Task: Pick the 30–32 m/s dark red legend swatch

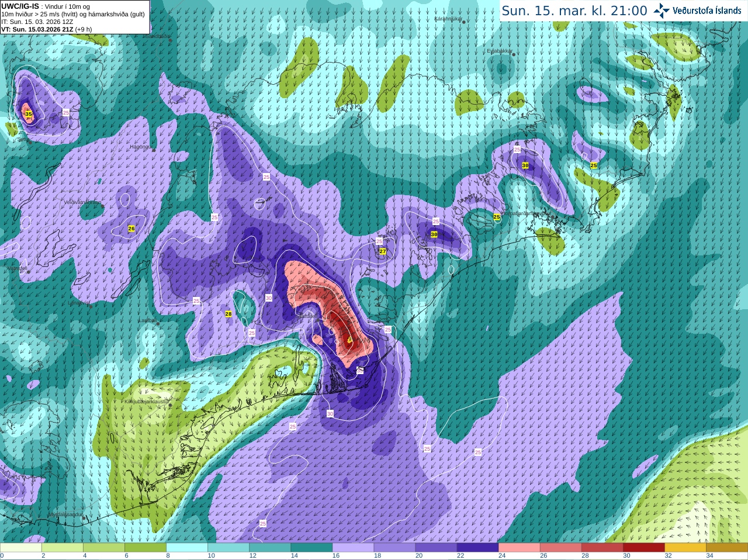Action: pyautogui.click(x=643, y=548)
